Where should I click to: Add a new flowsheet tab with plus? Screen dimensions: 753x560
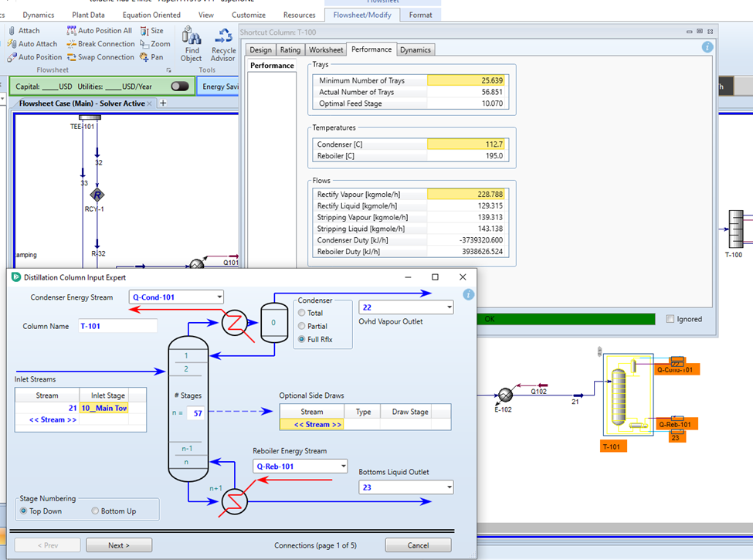[163, 103]
